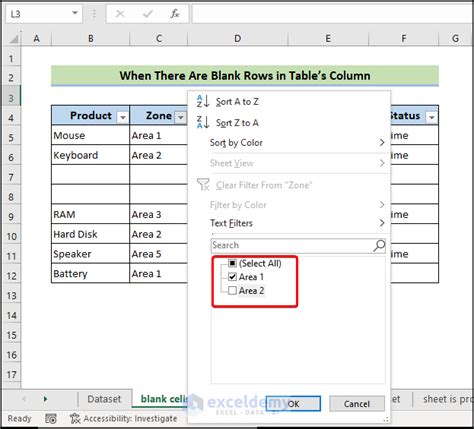Image resolution: width=474 pixels, height=429 pixels.
Task: Switch to the Dataset sheet tab
Action: (x=104, y=399)
